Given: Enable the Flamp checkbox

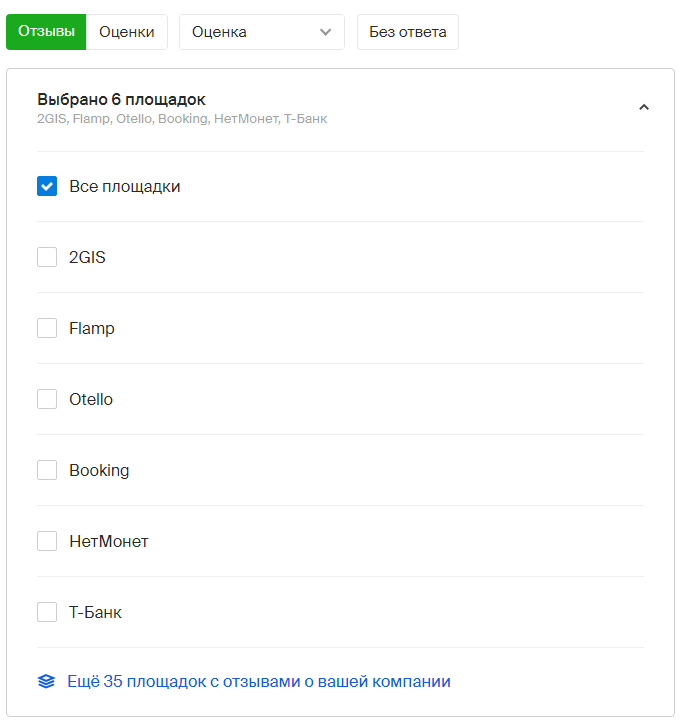Looking at the screenshot, I should pyautogui.click(x=47, y=328).
